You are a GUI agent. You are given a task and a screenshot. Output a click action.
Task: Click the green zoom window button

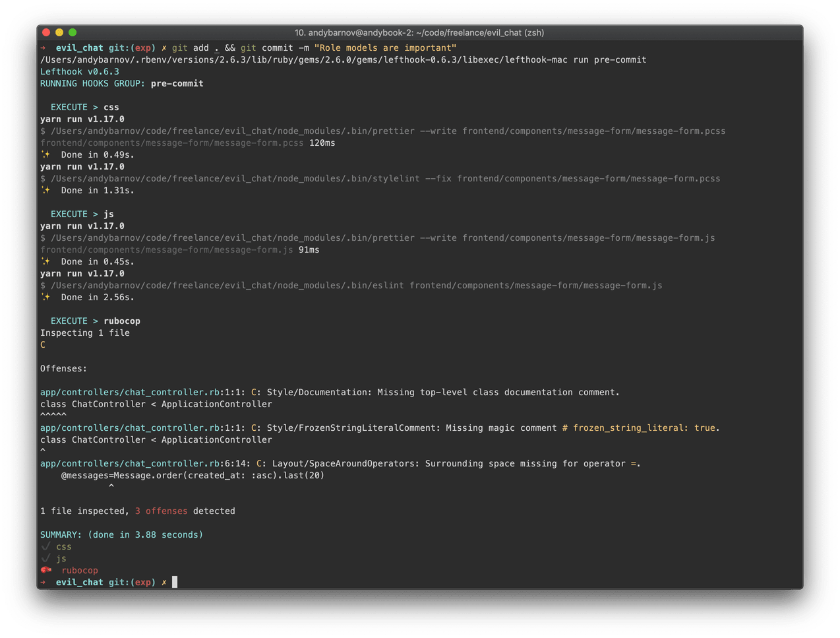73,32
